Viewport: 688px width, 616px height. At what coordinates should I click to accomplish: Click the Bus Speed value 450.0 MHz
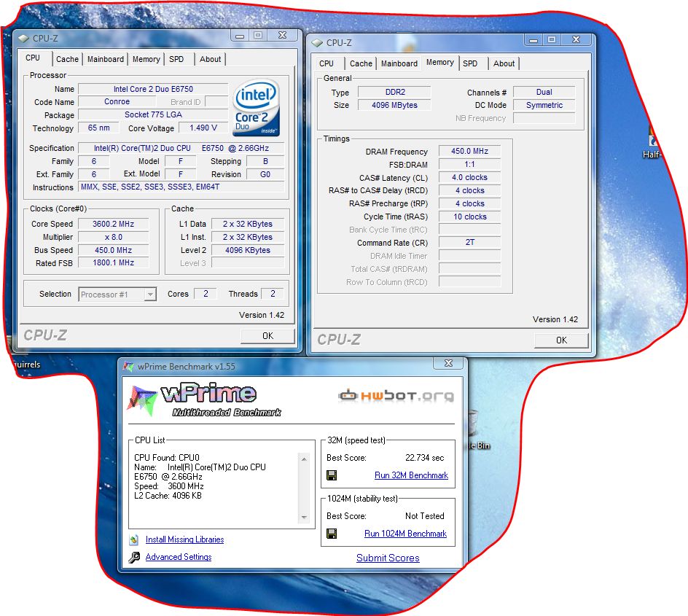pyautogui.click(x=113, y=250)
